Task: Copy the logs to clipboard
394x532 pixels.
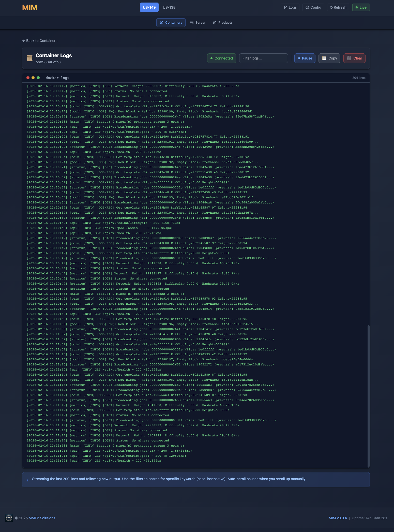Action: coord(329,58)
